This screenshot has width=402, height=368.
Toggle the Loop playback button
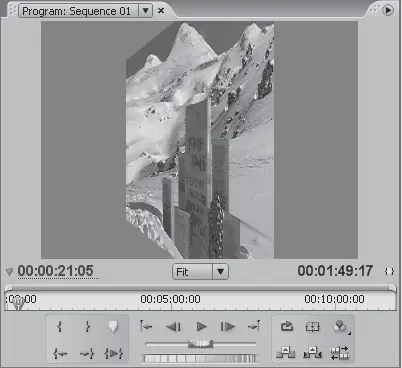[287, 326]
